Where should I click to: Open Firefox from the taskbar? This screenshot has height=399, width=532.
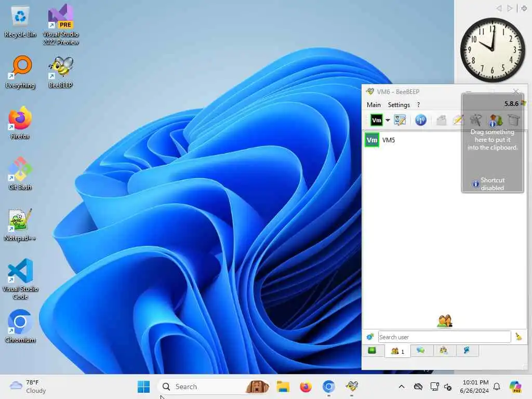tap(305, 387)
